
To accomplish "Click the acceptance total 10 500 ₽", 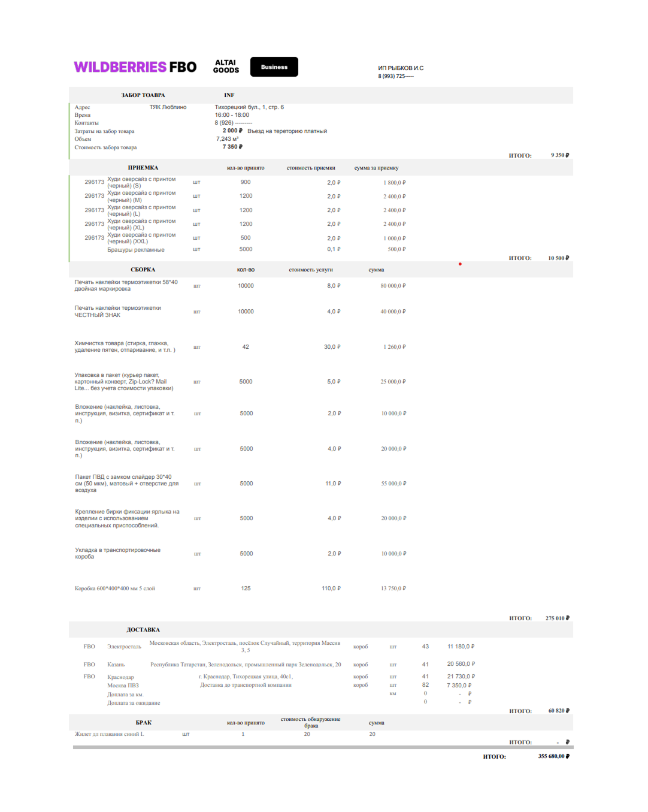I will 559,258.
